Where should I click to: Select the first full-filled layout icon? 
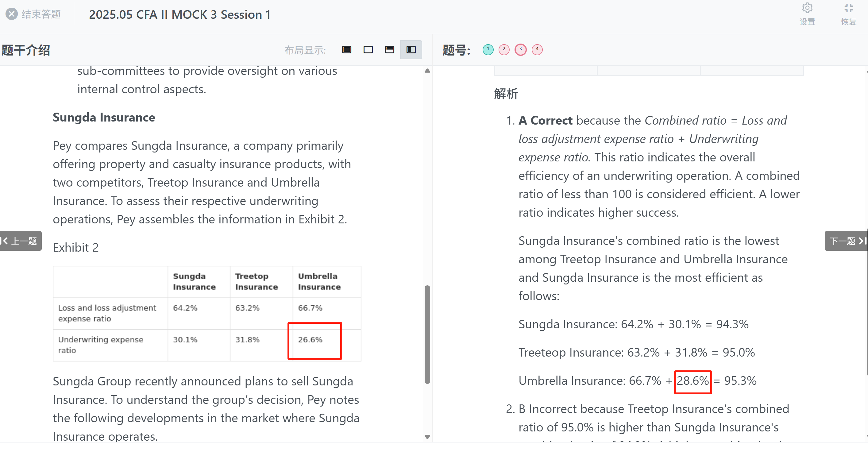point(346,50)
